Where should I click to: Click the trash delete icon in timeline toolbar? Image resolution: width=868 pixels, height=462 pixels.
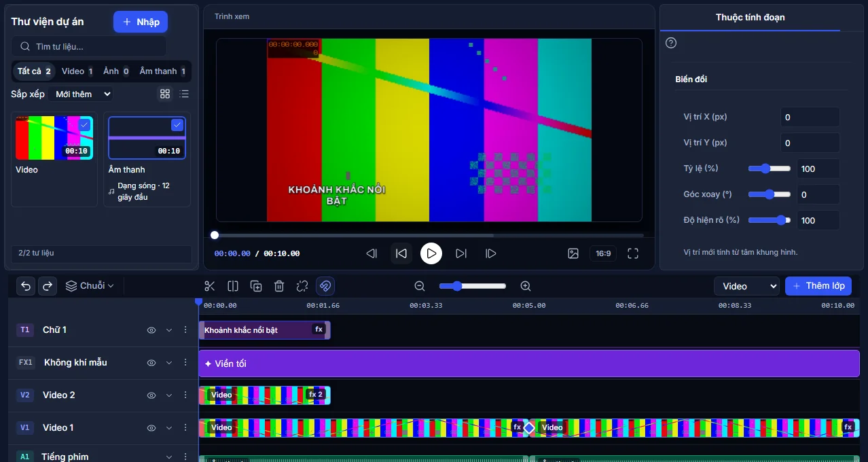click(279, 286)
